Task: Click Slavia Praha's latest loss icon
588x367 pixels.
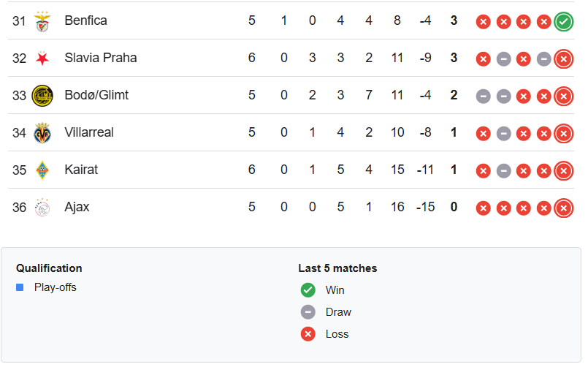Action: pos(563,58)
